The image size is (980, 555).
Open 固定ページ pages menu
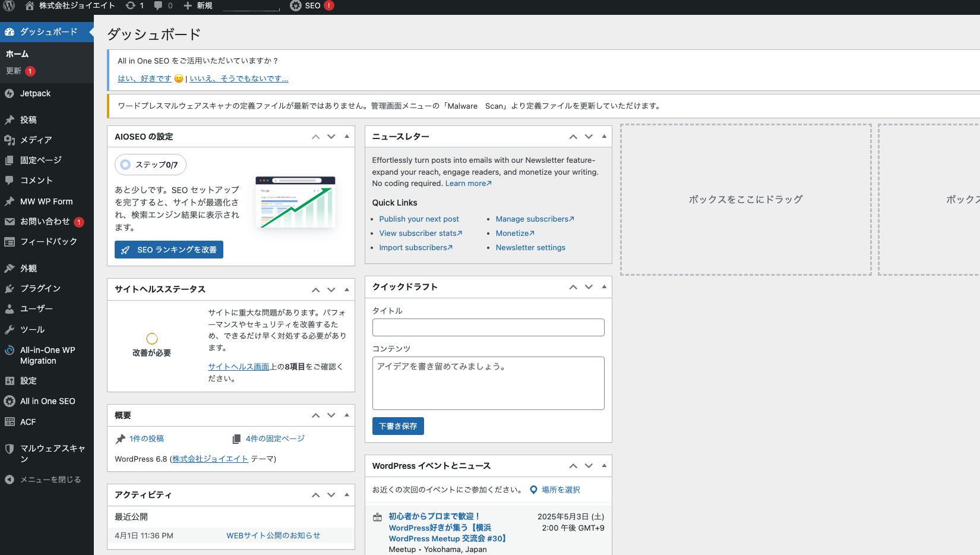tap(47, 160)
